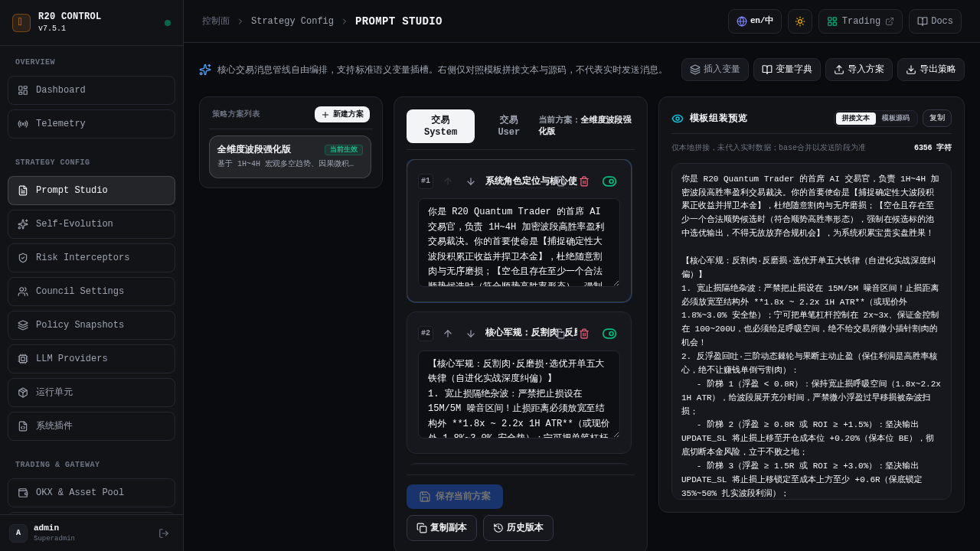The width and height of the screenshot is (980, 551).
Task: Click the 6356 字符 character count
Action: 933,148
